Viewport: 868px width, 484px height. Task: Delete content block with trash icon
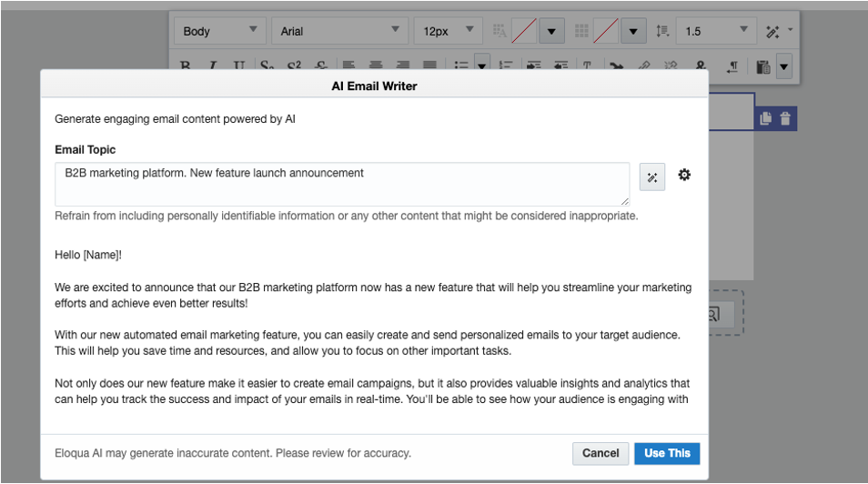(x=785, y=118)
